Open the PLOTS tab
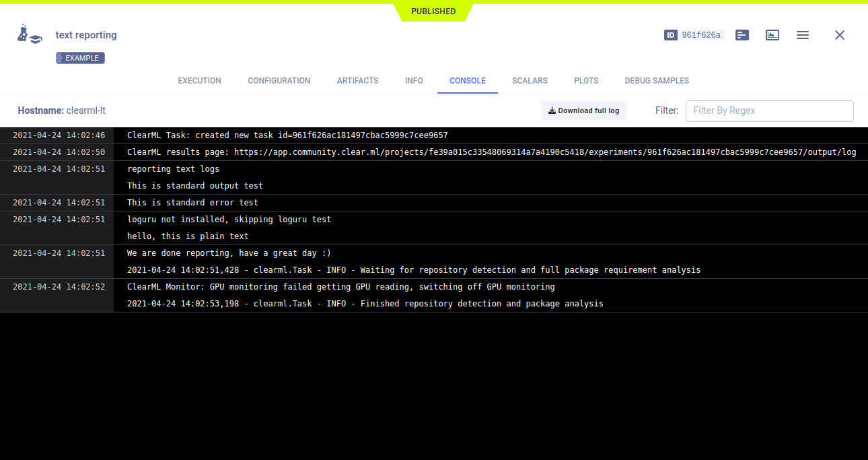The width and height of the screenshot is (868, 460). pyautogui.click(x=586, y=81)
